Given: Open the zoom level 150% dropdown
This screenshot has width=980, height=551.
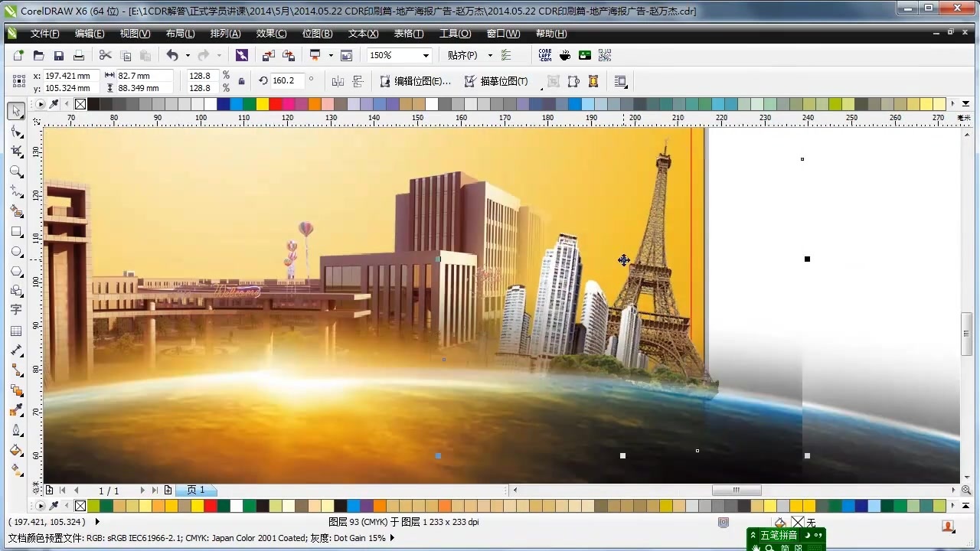Looking at the screenshot, I should click(x=426, y=55).
